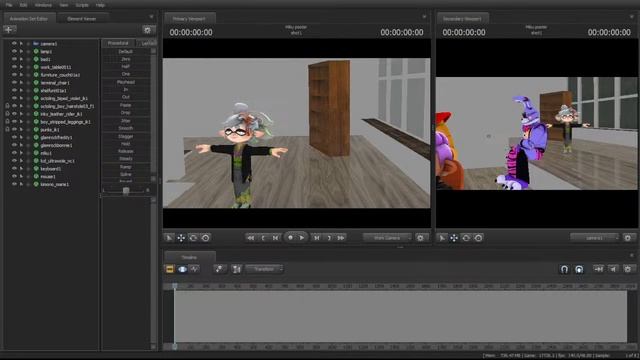Start recording with the record button
This screenshot has width=640, height=360.
click(290, 238)
